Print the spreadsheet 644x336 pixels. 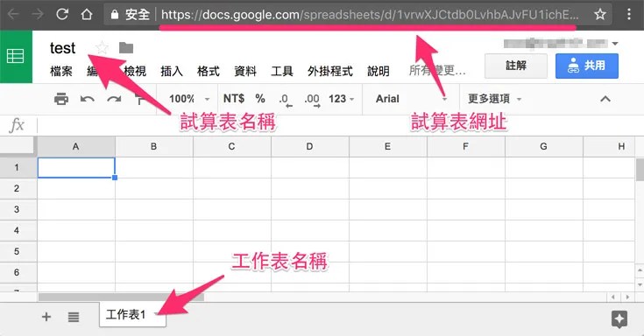(61, 99)
